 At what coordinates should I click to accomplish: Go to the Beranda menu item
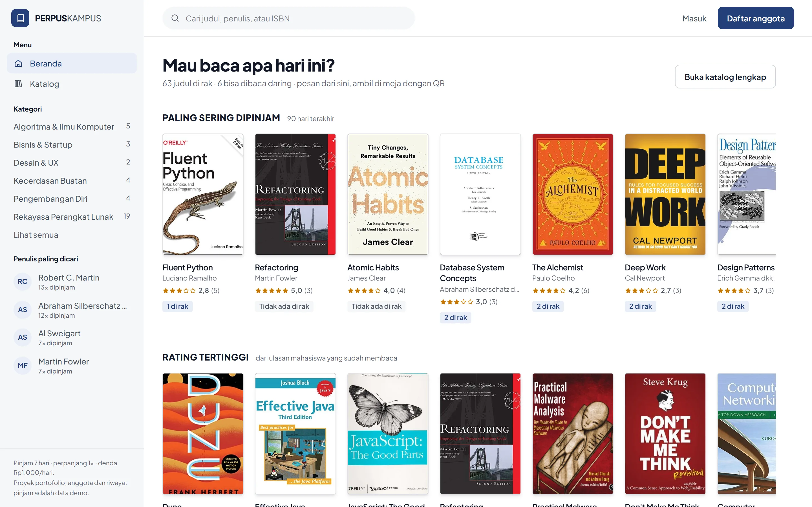[72, 63]
